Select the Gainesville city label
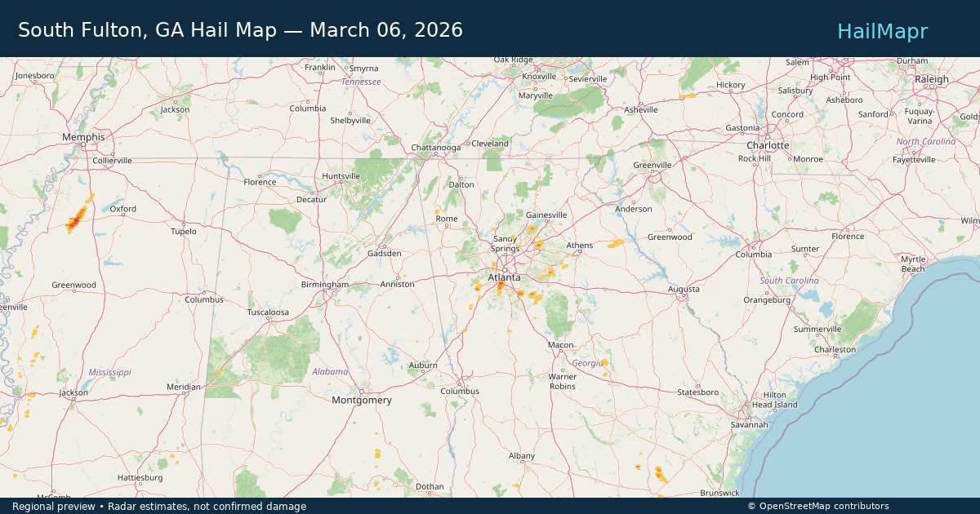Image resolution: width=980 pixels, height=514 pixels. coord(546,215)
